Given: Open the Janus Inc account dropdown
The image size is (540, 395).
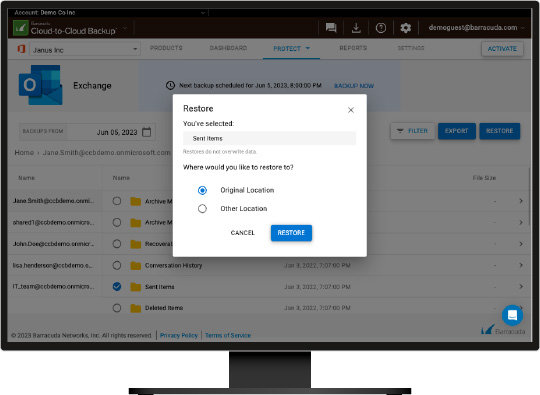Looking at the screenshot, I should point(85,50).
